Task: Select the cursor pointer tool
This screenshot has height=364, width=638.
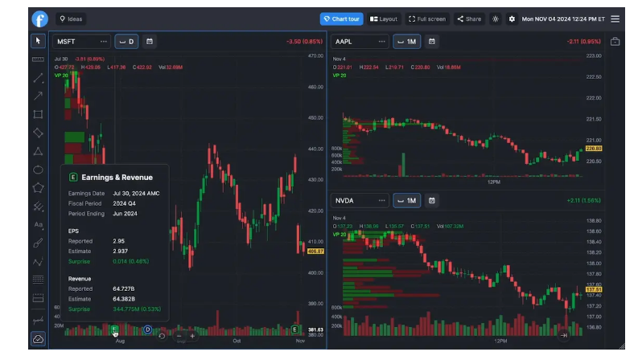Action: click(38, 41)
